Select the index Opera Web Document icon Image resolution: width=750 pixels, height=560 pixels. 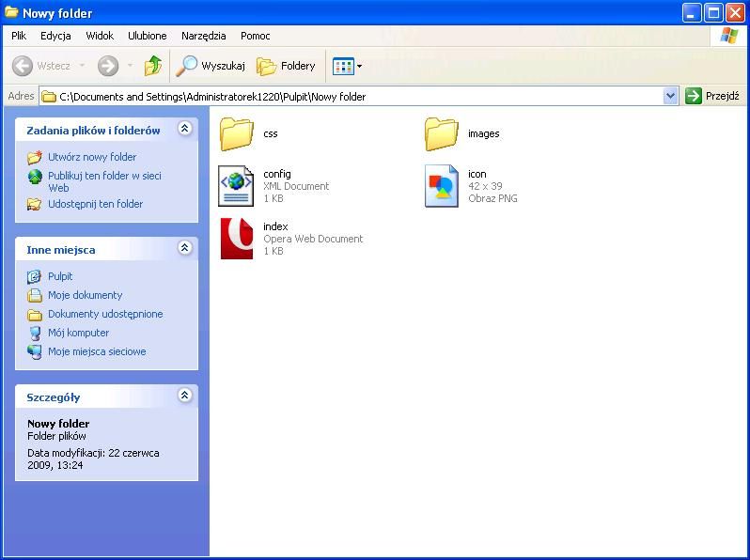tap(236, 238)
